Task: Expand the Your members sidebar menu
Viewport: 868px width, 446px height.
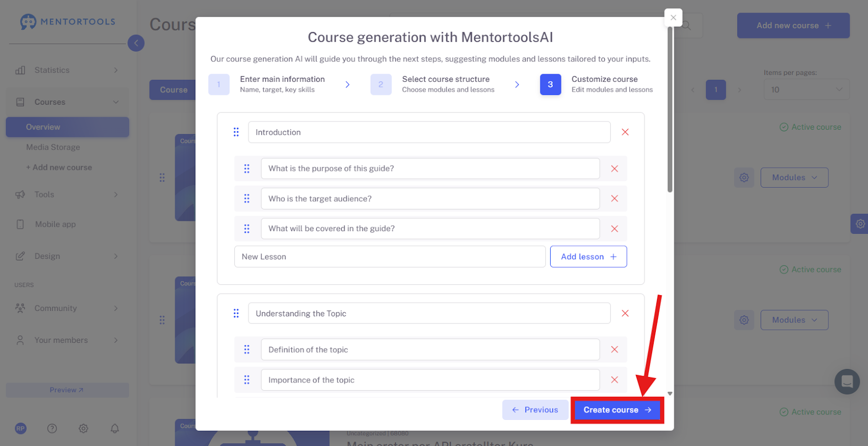Action: coord(67,340)
